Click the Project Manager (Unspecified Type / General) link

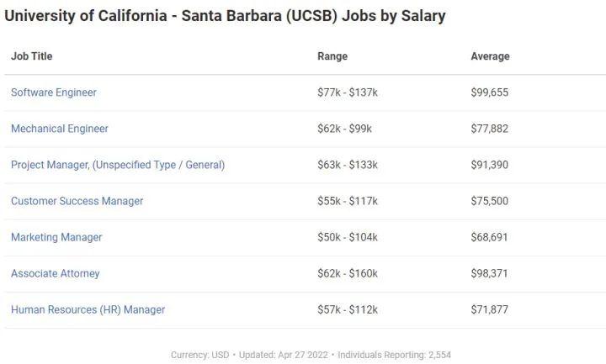[118, 165]
